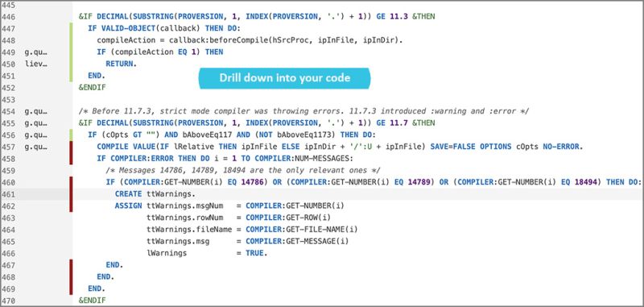
Task: Click author 'liev…' on line 450
Action: (36, 64)
